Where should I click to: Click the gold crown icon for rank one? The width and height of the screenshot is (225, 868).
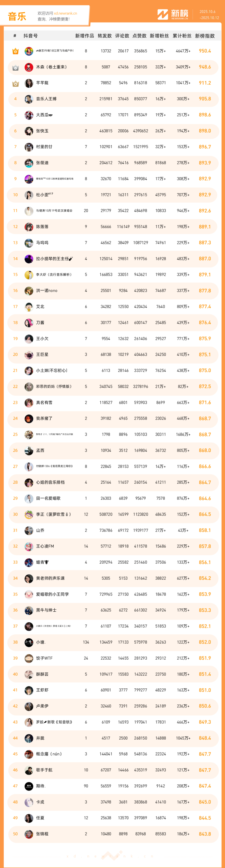[15, 51]
